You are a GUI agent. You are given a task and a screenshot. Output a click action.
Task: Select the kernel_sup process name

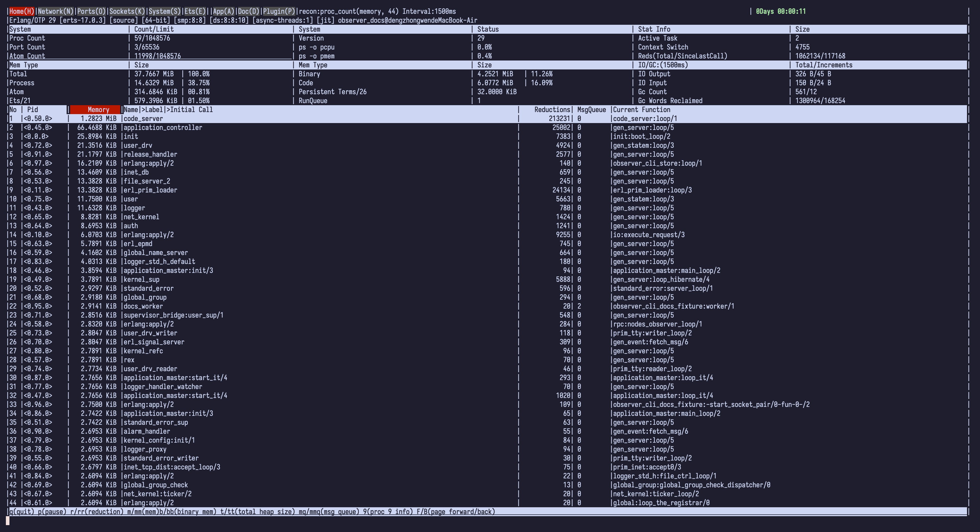141,280
